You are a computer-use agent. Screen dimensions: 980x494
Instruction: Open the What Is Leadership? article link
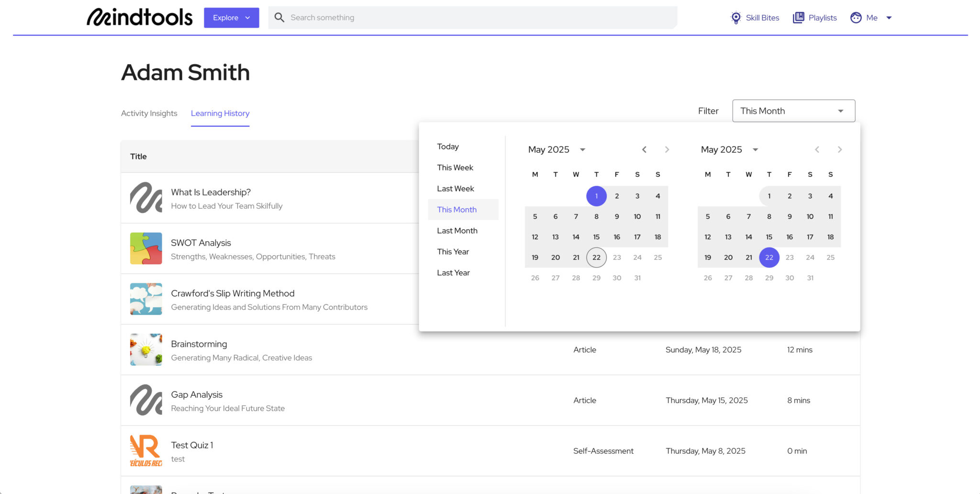pos(211,192)
